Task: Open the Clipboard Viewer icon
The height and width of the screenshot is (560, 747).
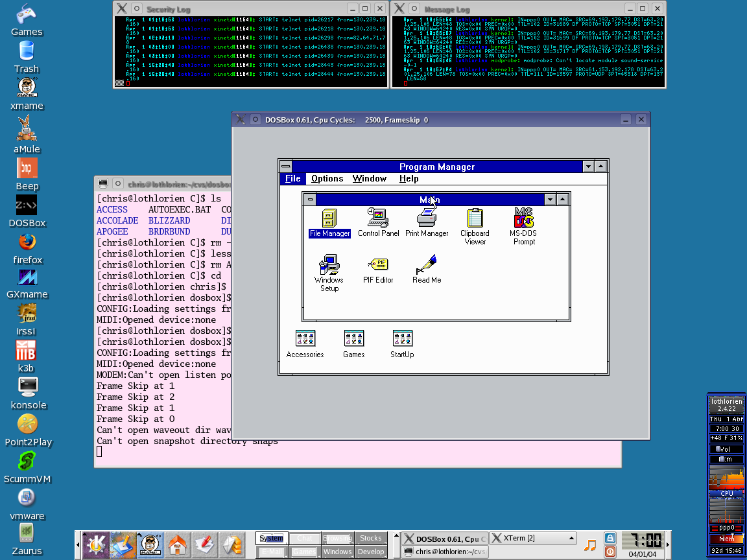Action: point(475,227)
